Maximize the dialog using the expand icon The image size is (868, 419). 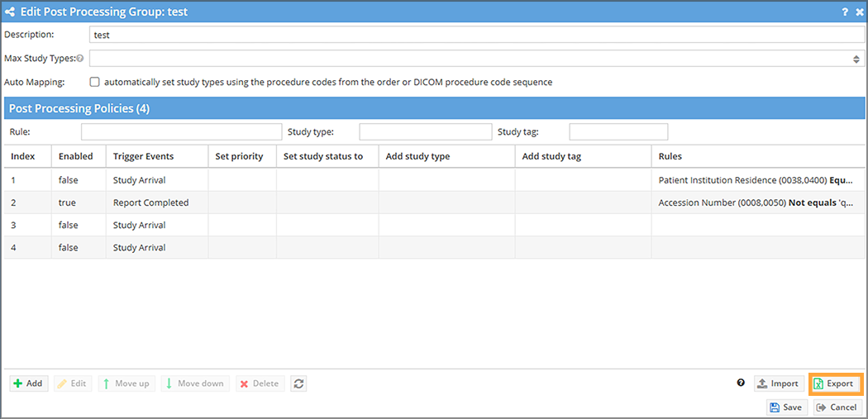tap(857, 12)
